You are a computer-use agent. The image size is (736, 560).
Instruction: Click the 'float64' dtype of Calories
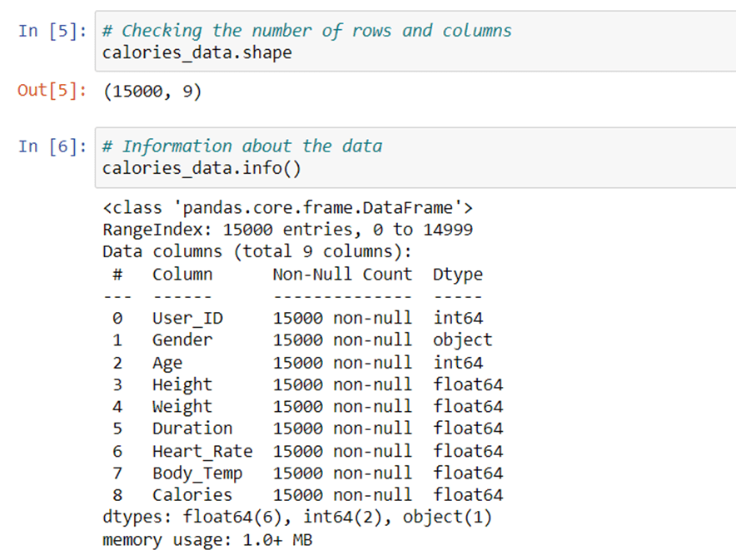click(468, 495)
